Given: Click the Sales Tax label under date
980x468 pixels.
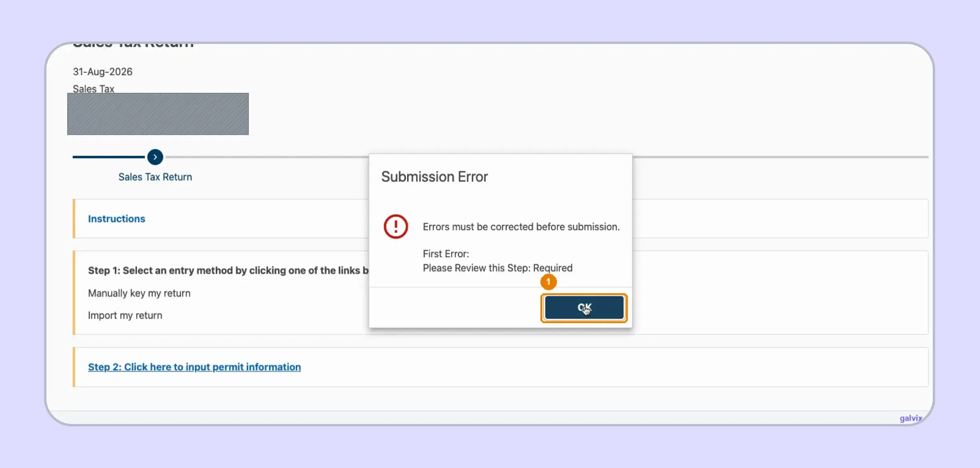Looking at the screenshot, I should coord(93,88).
